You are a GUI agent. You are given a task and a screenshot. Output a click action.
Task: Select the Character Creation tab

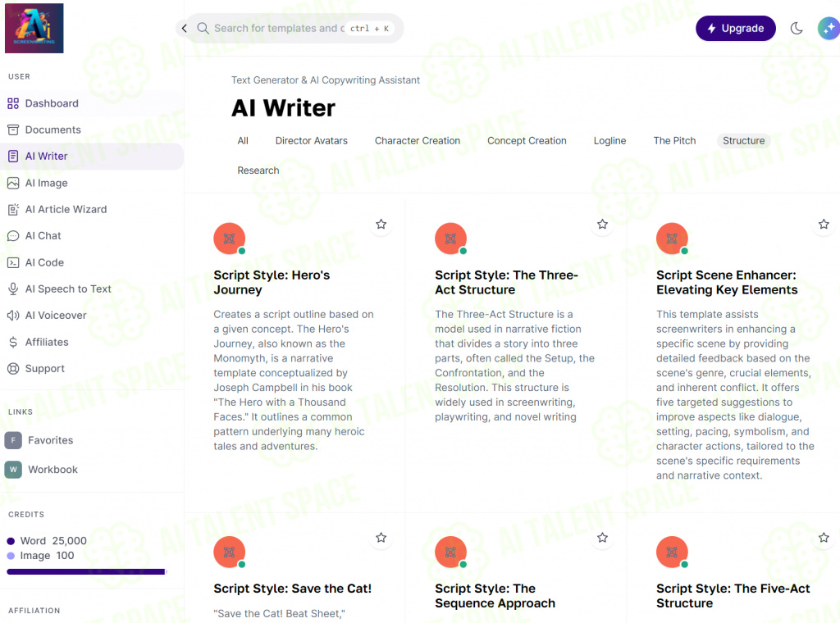418,141
